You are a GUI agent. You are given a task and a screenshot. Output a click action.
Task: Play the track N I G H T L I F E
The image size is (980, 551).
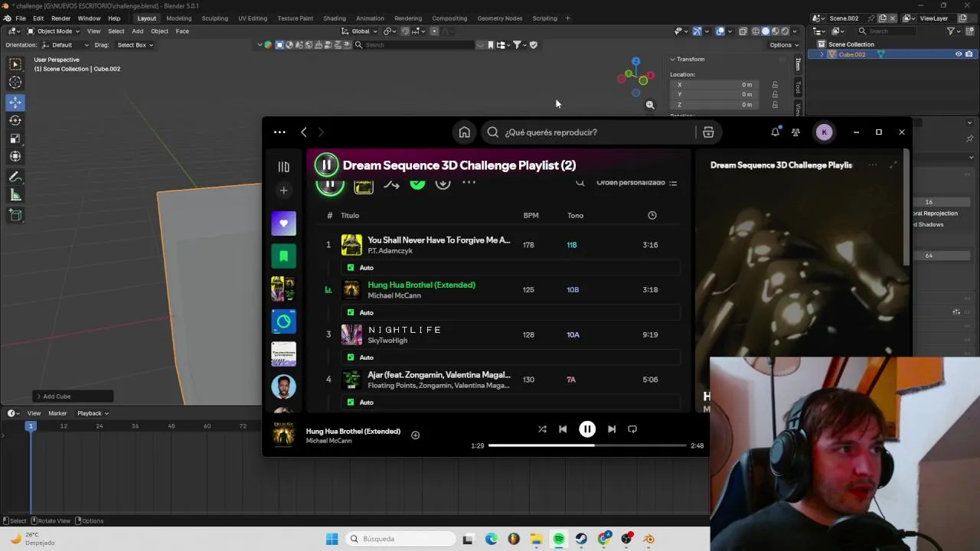(x=404, y=330)
